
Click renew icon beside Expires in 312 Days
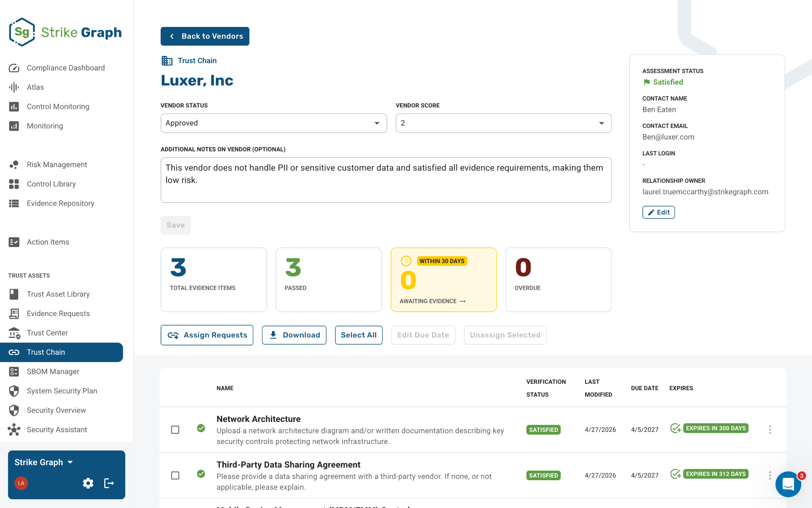[675, 474]
